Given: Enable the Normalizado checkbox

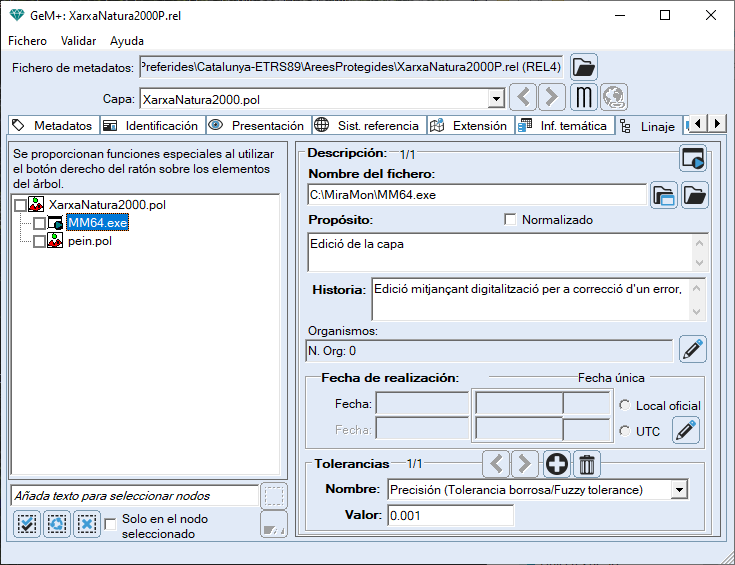Looking at the screenshot, I should point(511,219).
